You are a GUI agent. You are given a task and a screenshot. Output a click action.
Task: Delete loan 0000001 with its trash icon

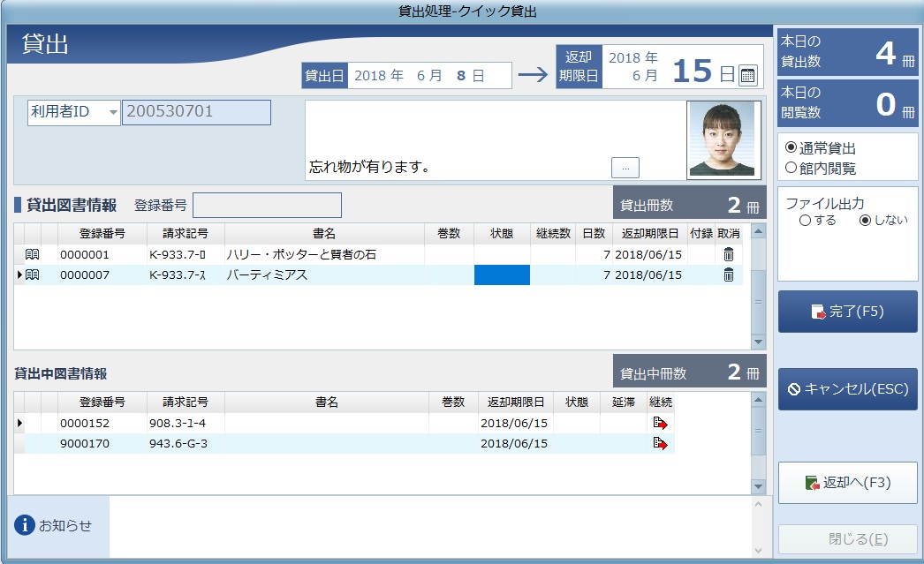click(x=729, y=254)
